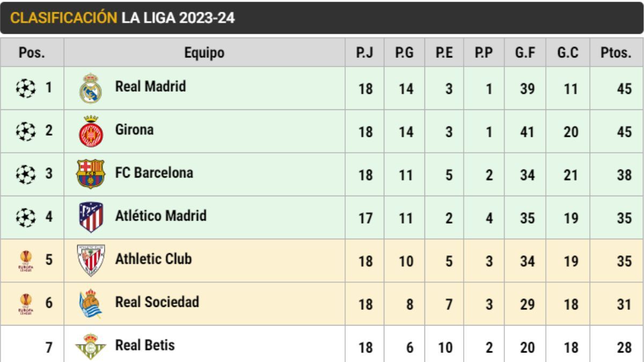Open the Girona team name link
644x362 pixels.
(x=134, y=129)
